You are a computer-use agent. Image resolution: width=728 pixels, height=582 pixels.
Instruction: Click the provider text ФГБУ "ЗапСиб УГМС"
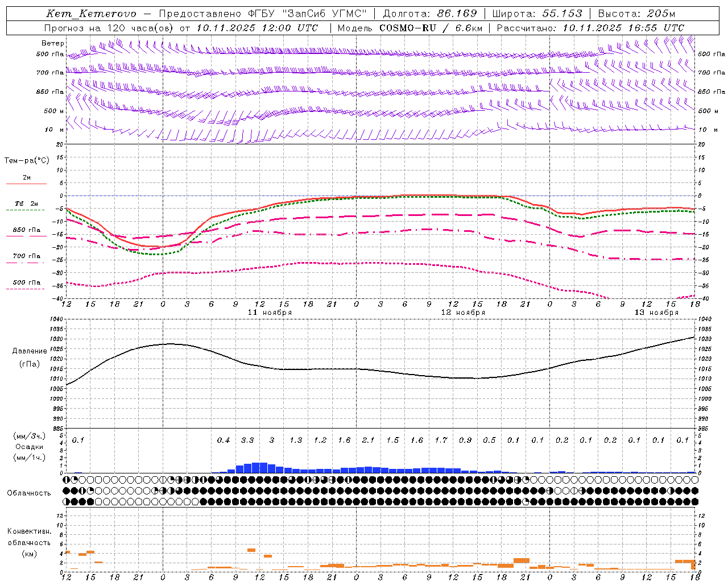pyautogui.click(x=308, y=14)
